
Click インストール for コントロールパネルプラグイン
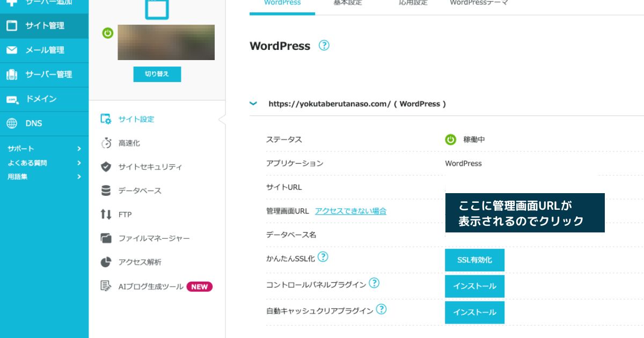(x=474, y=286)
